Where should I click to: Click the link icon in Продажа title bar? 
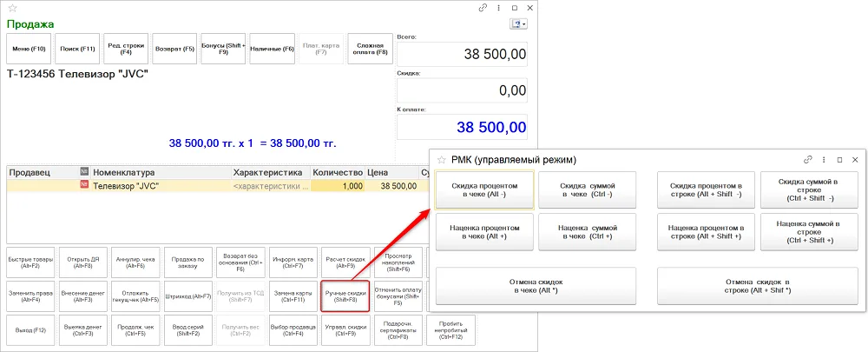482,8
